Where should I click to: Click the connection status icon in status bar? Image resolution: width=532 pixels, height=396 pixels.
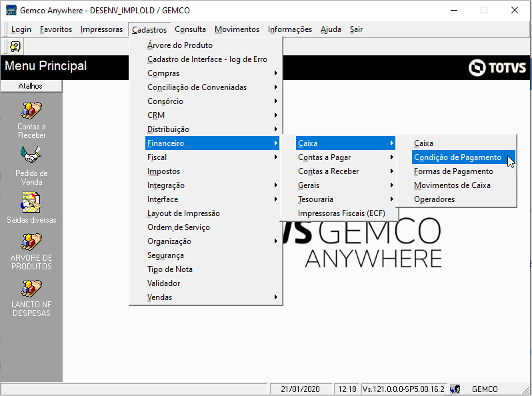455,389
